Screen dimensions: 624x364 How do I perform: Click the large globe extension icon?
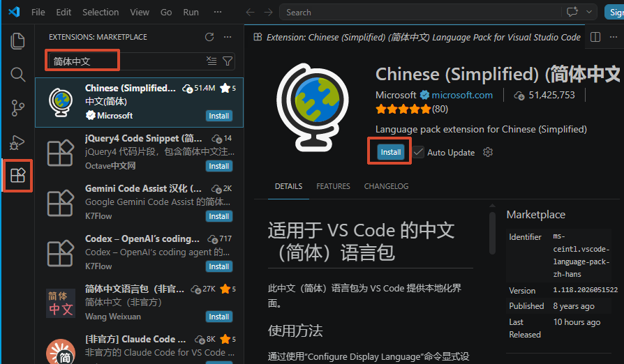[313, 107]
